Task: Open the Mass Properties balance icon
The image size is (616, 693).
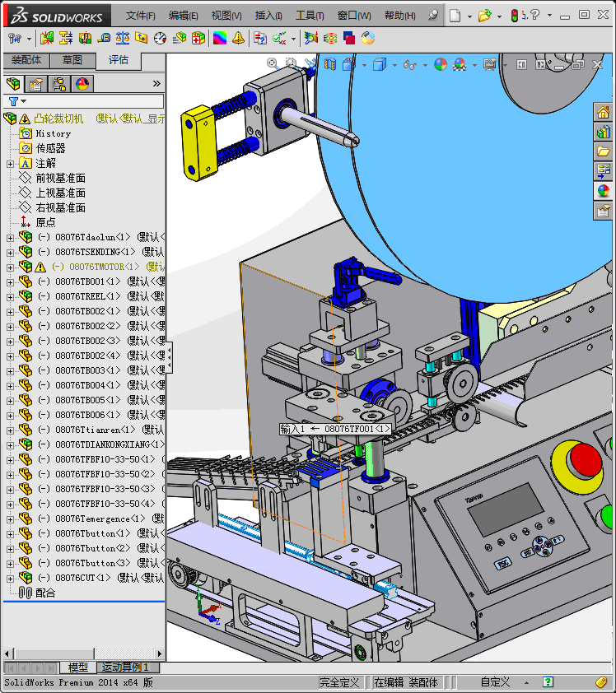Action: [123, 39]
